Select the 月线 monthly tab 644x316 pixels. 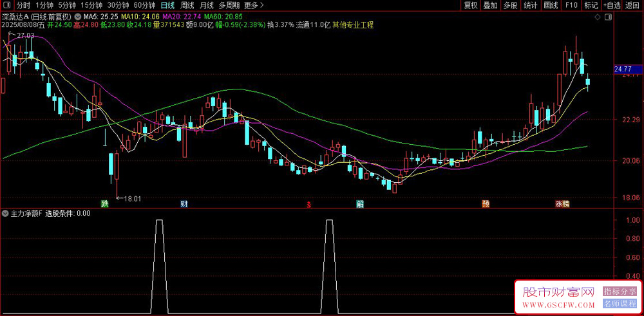(x=207, y=5)
